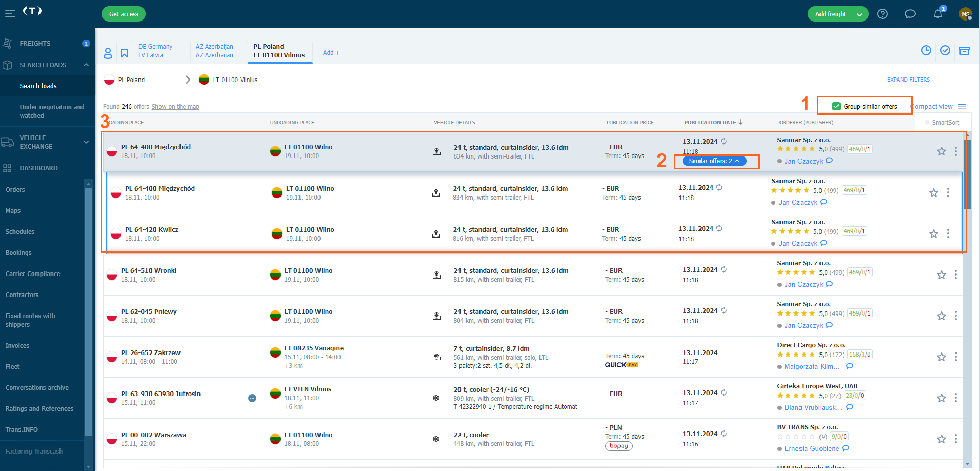Open Dashboard in the sidebar
Image resolution: width=980 pixels, height=471 pixels.
pyautogui.click(x=38, y=168)
